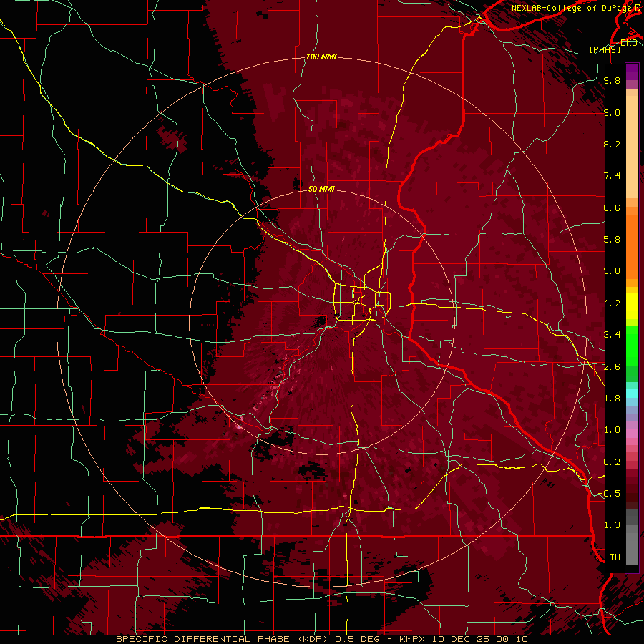Pick the cyan color bar segment
This screenshot has height=644, width=644.
[632, 394]
